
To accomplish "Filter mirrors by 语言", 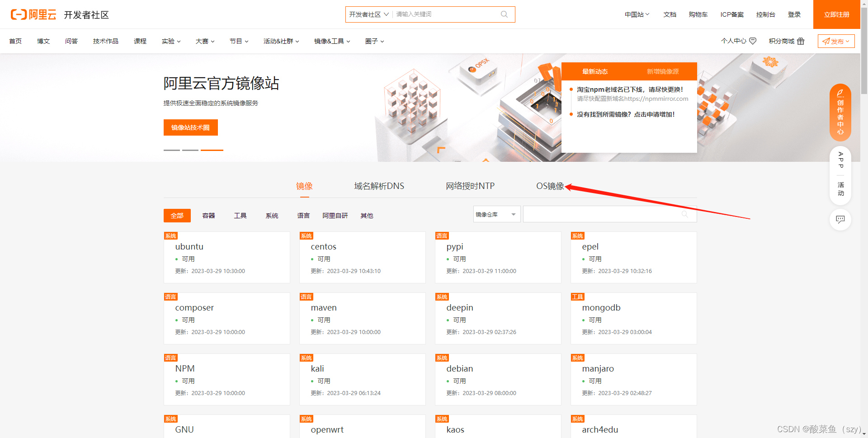I will click(303, 216).
